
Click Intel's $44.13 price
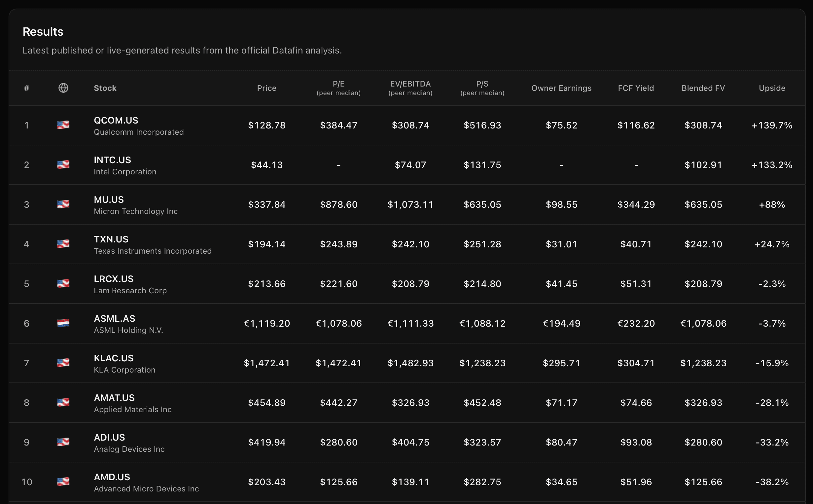pyautogui.click(x=266, y=165)
